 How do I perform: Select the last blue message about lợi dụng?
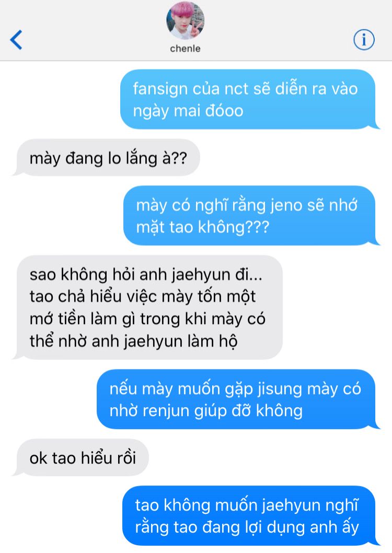pos(251,515)
